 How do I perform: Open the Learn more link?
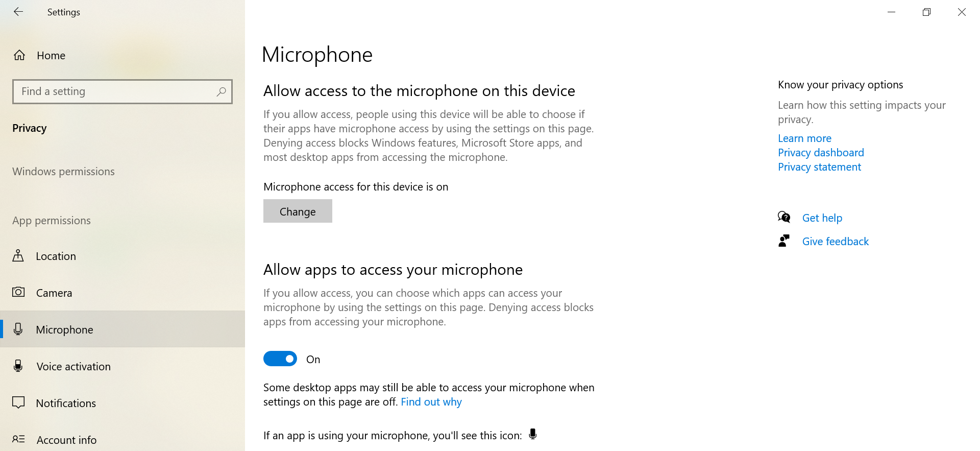click(x=804, y=138)
